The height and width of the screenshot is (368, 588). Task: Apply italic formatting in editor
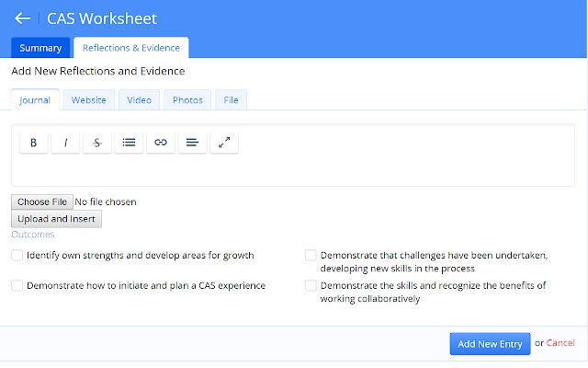click(65, 143)
